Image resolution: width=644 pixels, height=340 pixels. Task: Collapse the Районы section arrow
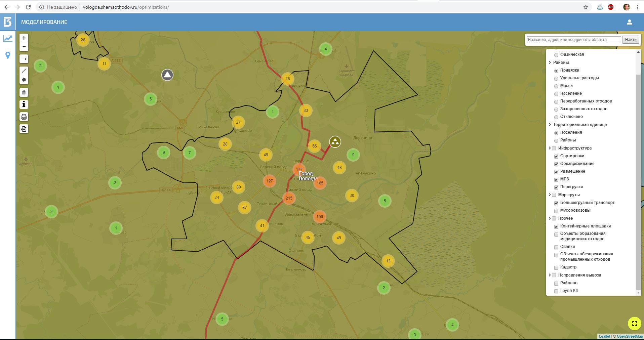550,62
